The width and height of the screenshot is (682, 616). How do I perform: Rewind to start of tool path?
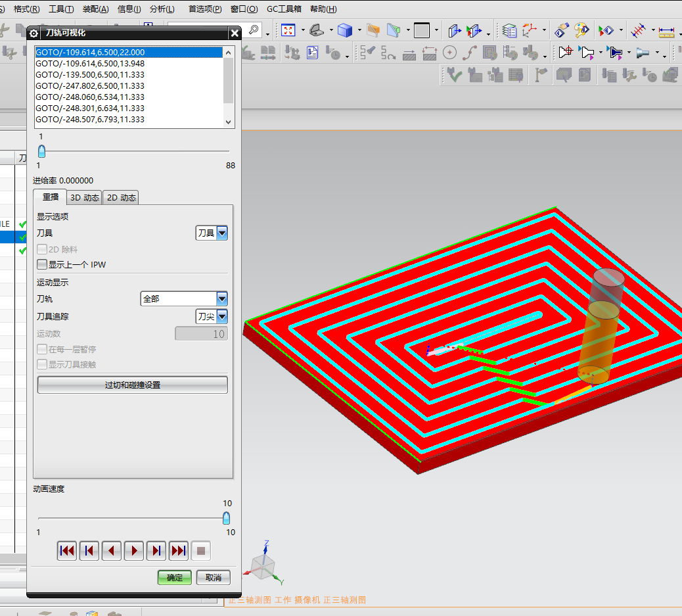(66, 551)
